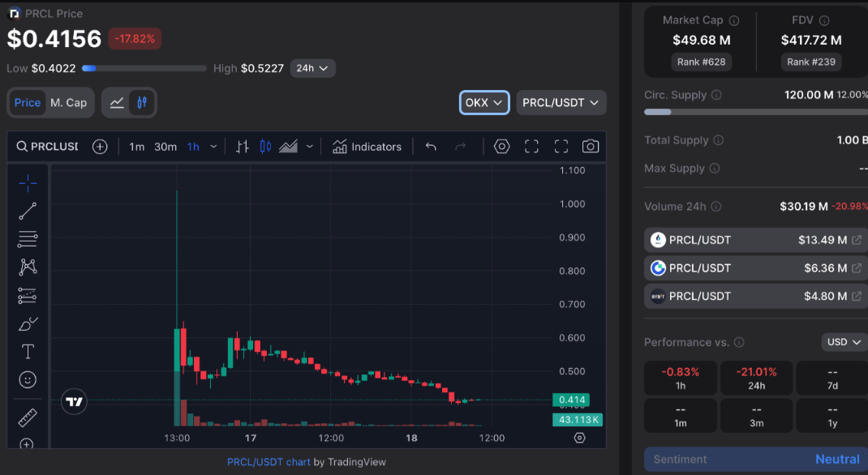Click the -17.82% change badge
This screenshot has height=475, width=868.
[135, 39]
